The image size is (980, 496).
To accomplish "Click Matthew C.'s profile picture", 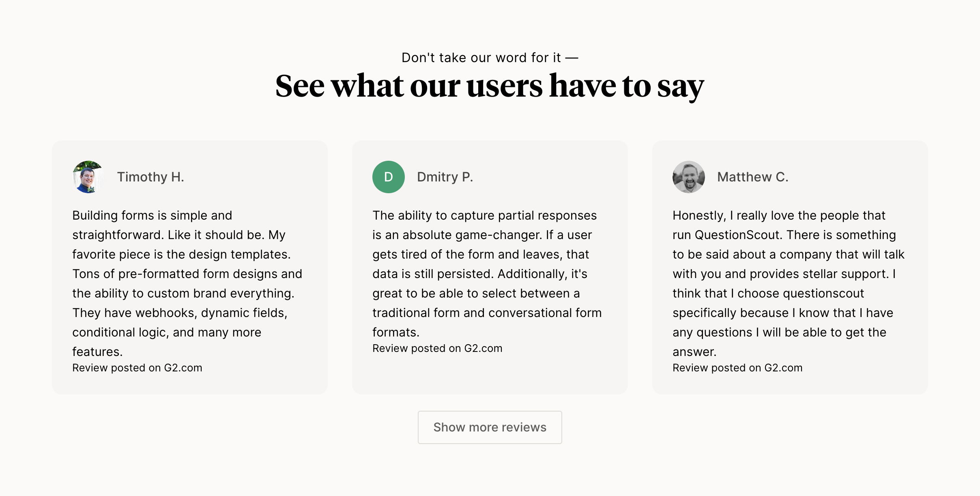I will [x=688, y=177].
